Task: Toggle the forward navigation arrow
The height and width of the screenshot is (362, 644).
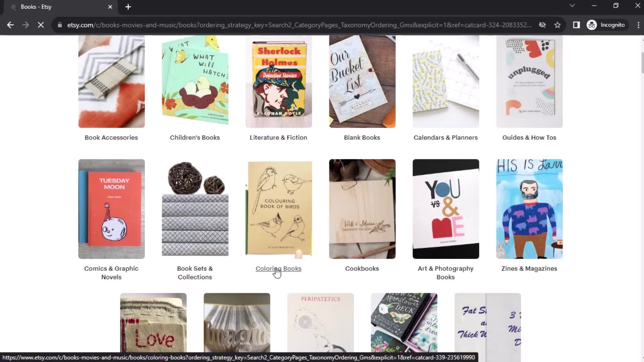Action: click(25, 25)
